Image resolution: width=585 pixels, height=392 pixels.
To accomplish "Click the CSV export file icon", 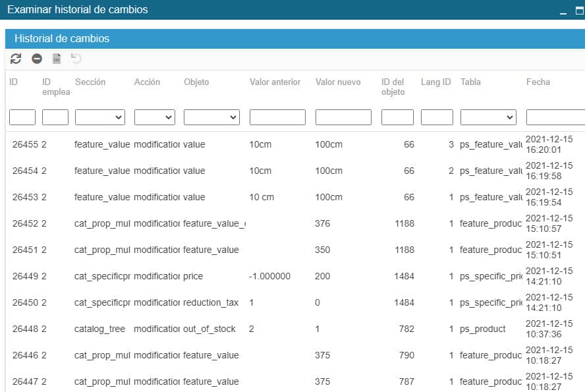I will (x=57, y=59).
